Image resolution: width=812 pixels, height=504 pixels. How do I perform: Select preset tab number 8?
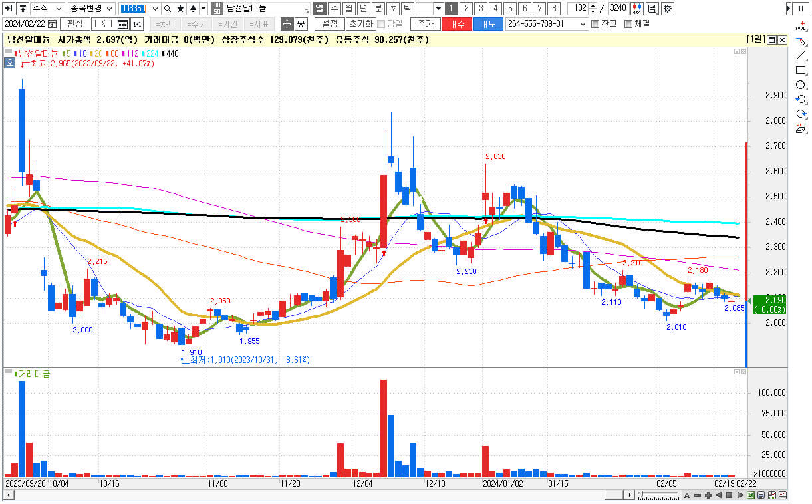click(x=553, y=9)
